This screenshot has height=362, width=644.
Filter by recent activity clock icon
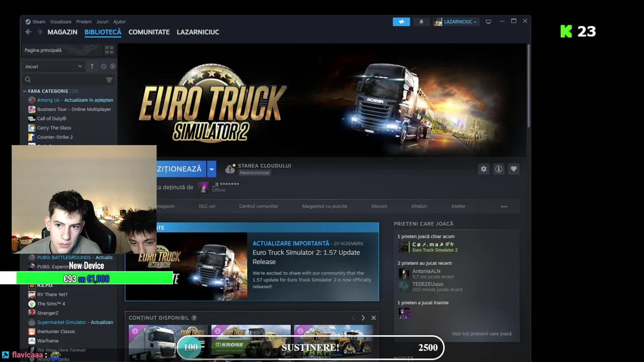tap(104, 66)
